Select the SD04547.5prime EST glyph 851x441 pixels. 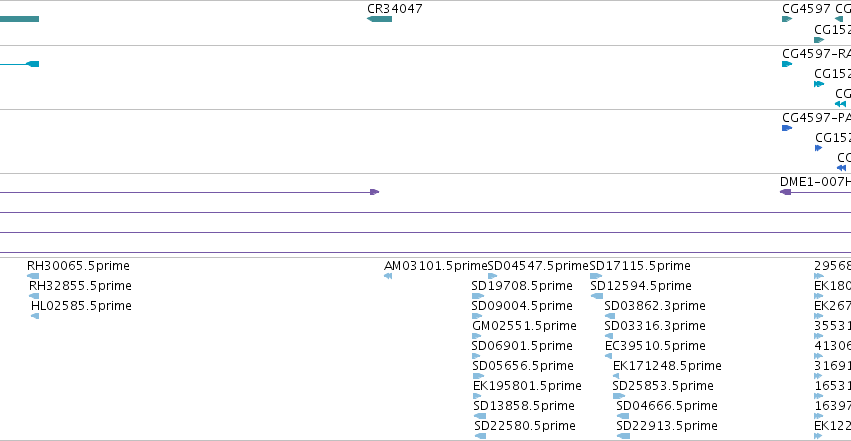pyautogui.click(x=492, y=276)
